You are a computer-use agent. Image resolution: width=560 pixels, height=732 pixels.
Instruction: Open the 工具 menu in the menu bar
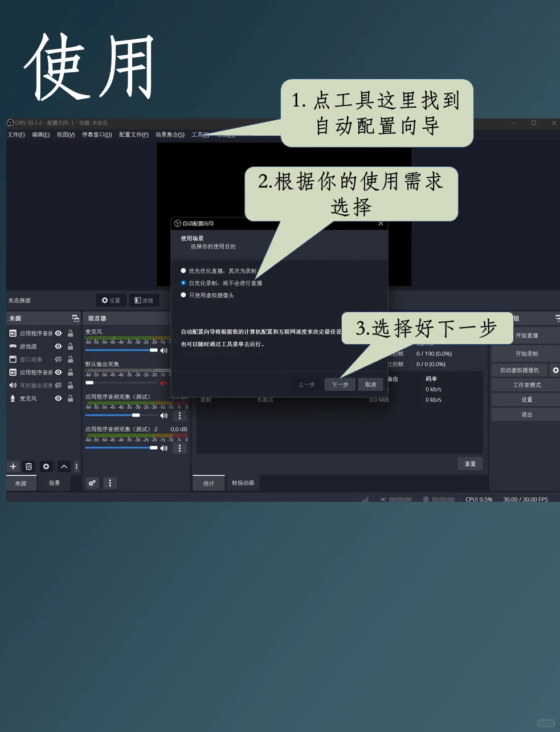coord(198,134)
